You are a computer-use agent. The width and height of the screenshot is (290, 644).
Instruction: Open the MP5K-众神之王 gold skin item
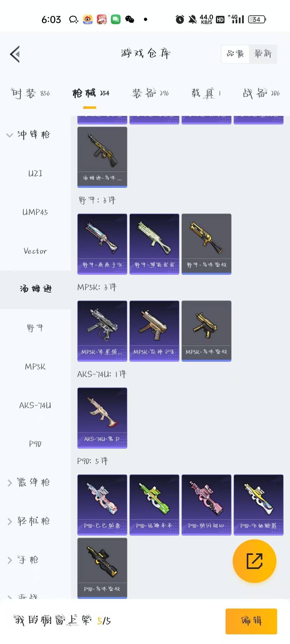click(x=154, y=331)
